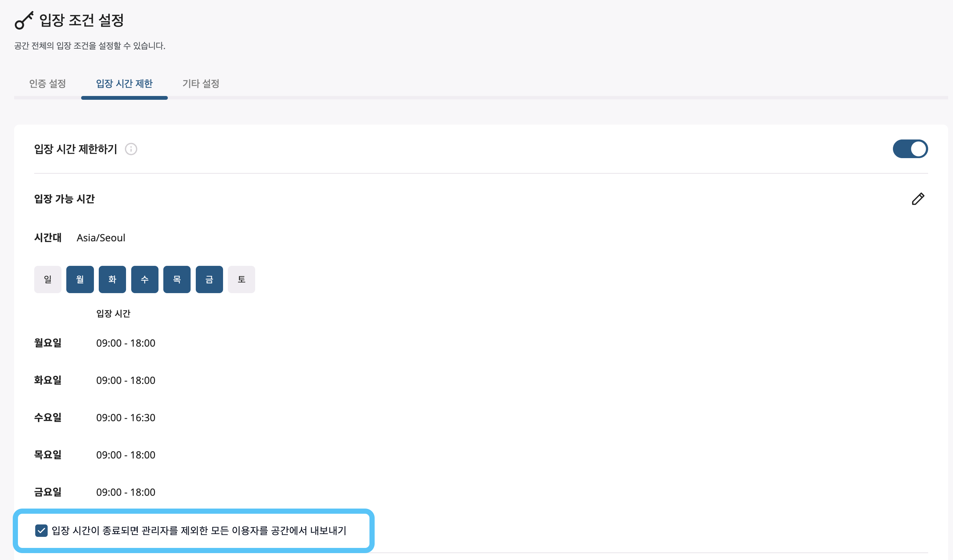Deselect Friday by clicking 금 button
This screenshot has width=953, height=560.
coord(209,279)
